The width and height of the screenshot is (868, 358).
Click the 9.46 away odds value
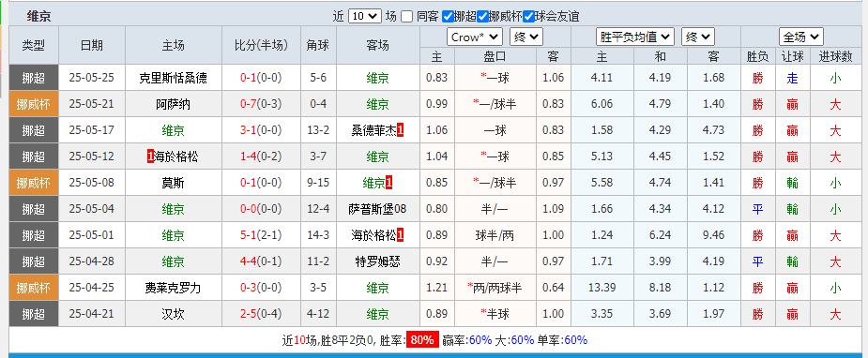pyautogui.click(x=713, y=235)
